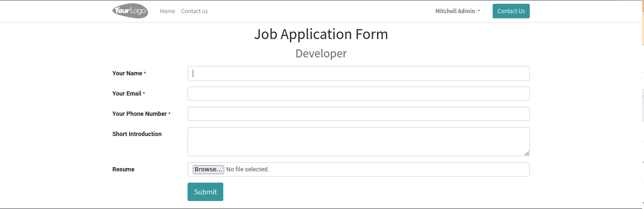Click inside the Short Introduction text area

(x=358, y=141)
